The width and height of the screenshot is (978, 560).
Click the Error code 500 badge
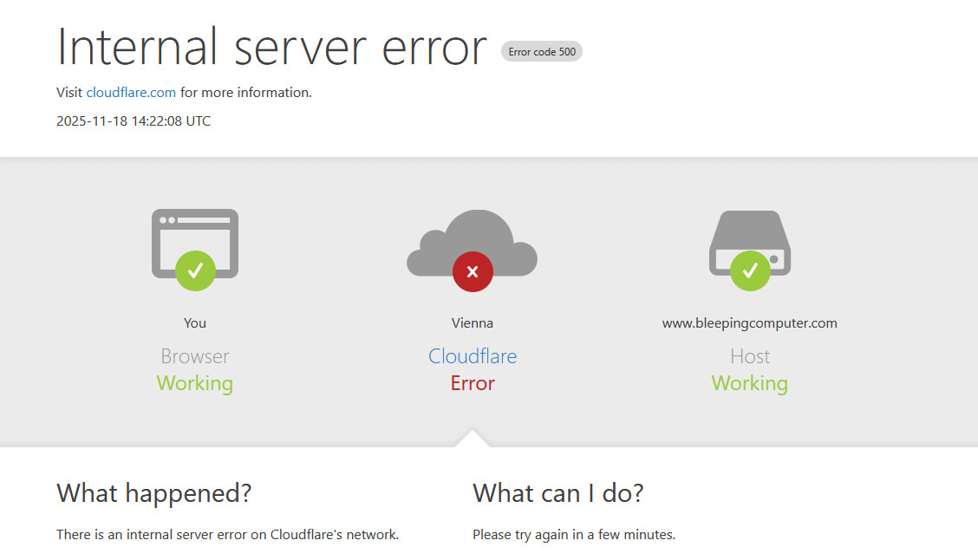[x=542, y=52]
